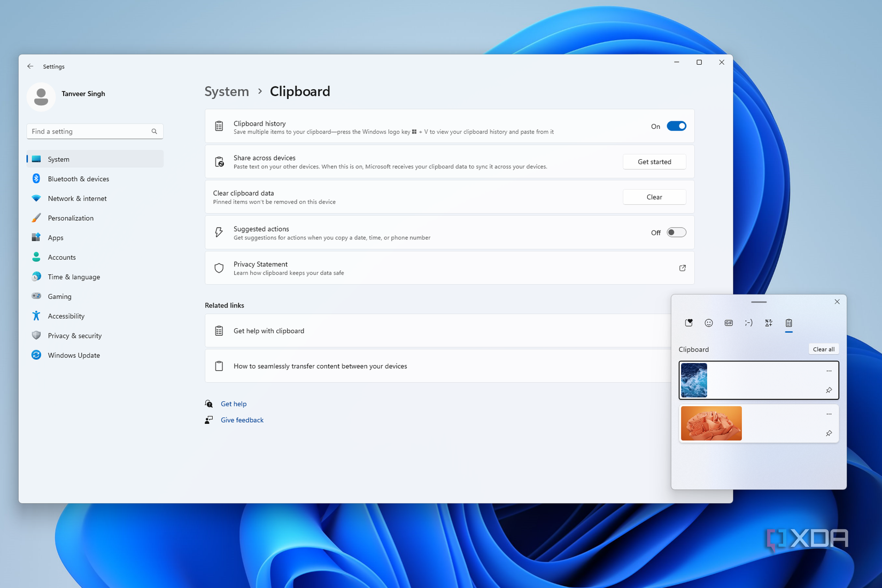The width and height of the screenshot is (882, 588).
Task: Navigate back using the Settings back arrow
Action: (30, 66)
